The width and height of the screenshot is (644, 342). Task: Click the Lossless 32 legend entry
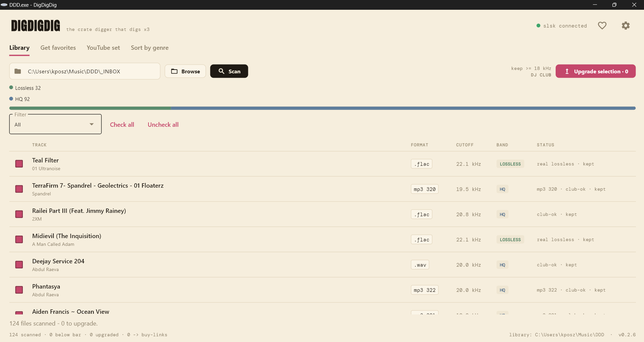(x=25, y=88)
